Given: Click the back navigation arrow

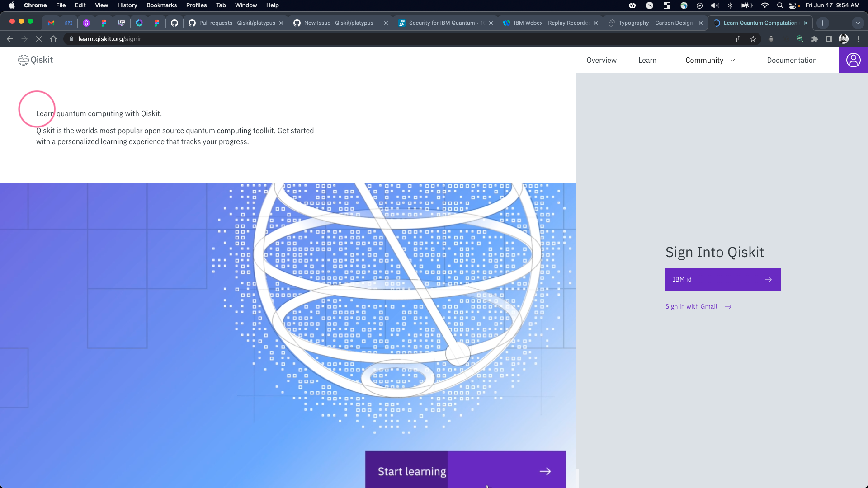Looking at the screenshot, I should [x=10, y=39].
